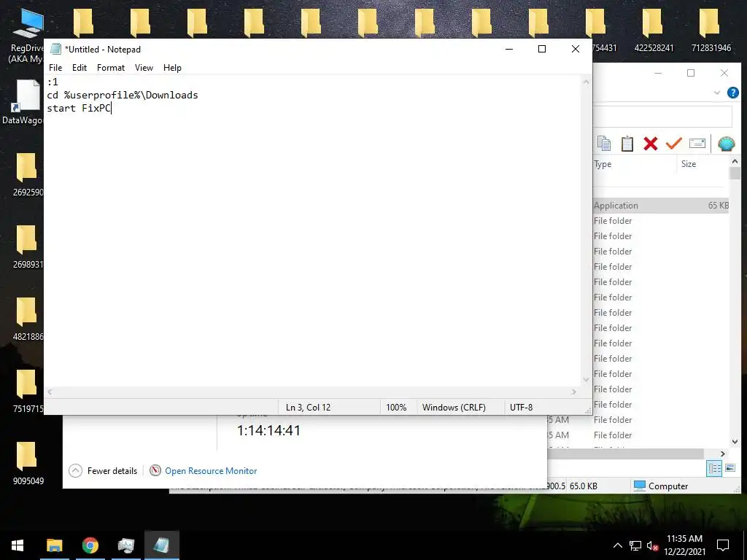The image size is (747, 560).
Task: Expand the ribbon chevron in Explorer
Action: (x=717, y=93)
